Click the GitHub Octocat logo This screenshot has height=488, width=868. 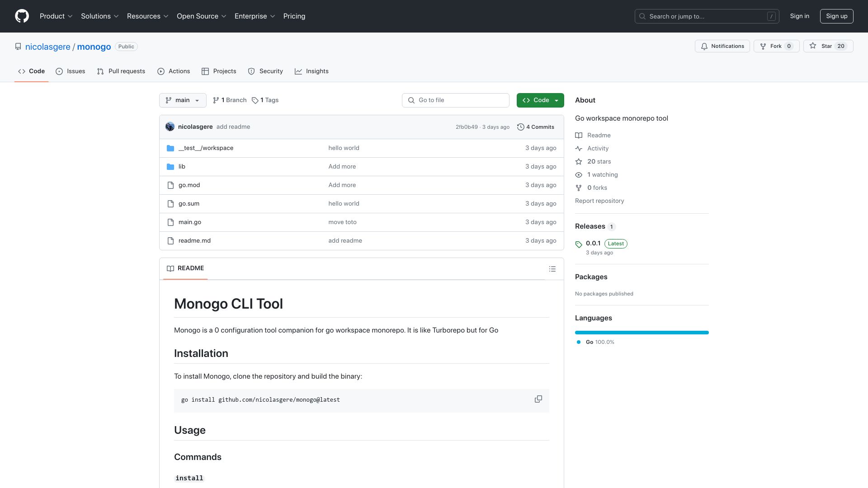pyautogui.click(x=22, y=16)
